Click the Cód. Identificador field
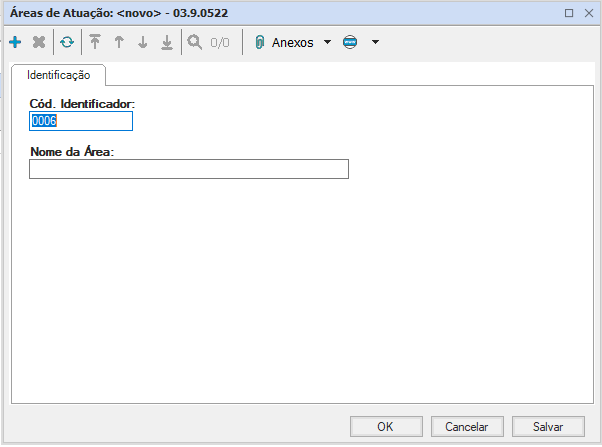This screenshot has width=602, height=447. [x=81, y=121]
